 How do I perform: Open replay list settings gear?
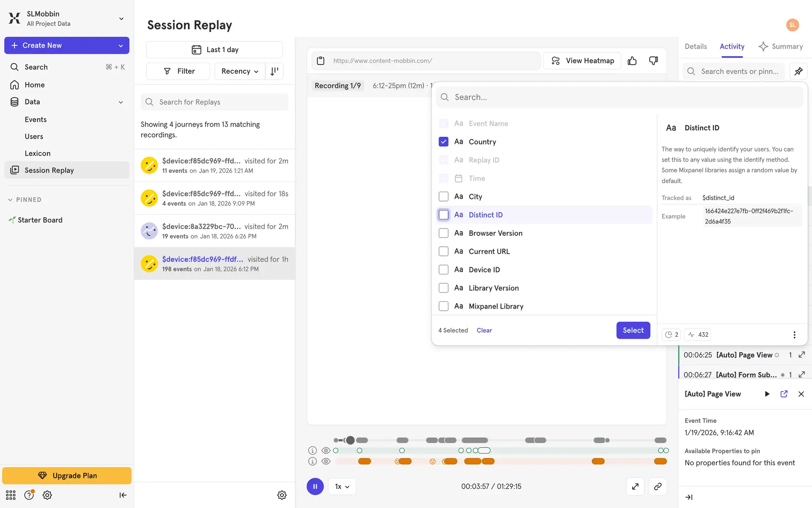point(282,495)
